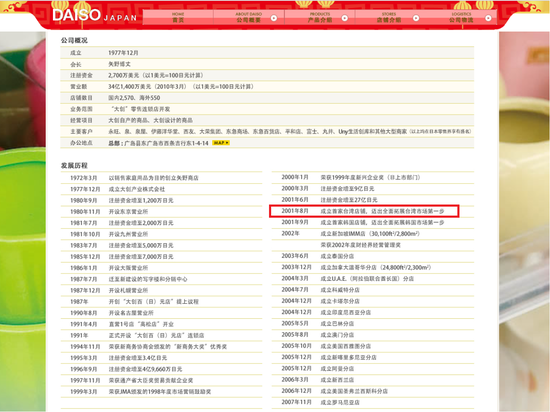Open the HOME 首页 menu item

point(178,18)
